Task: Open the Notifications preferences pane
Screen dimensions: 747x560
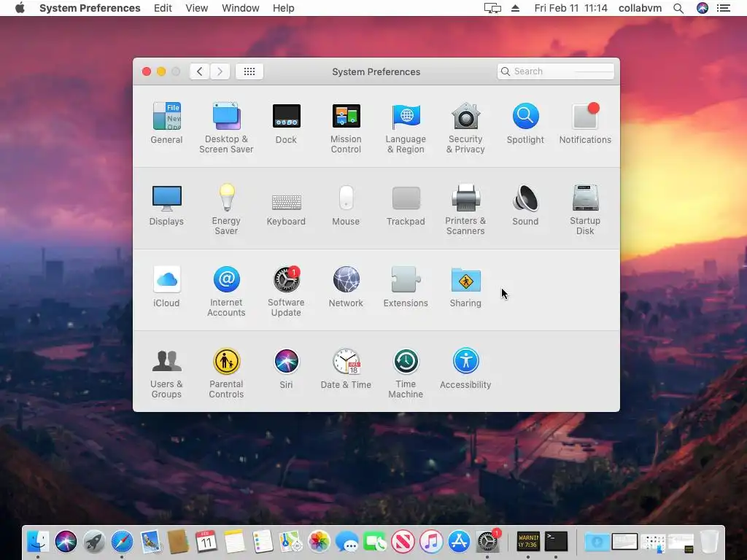Action: point(585,123)
